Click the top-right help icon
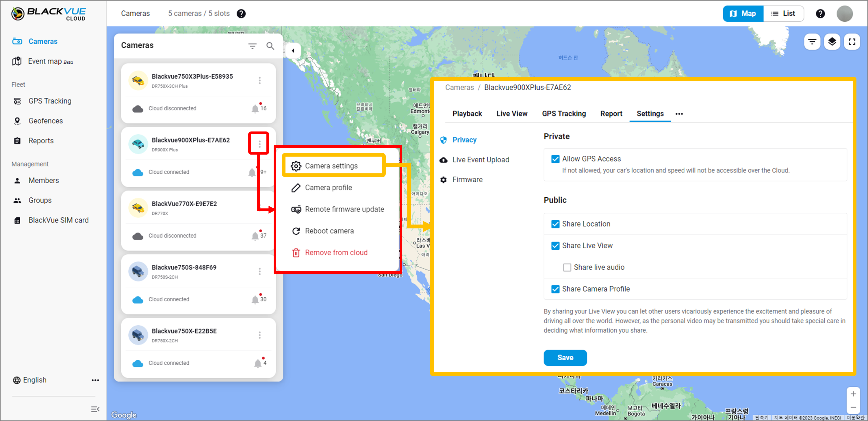Viewport: 868px width, 421px height. pos(820,14)
